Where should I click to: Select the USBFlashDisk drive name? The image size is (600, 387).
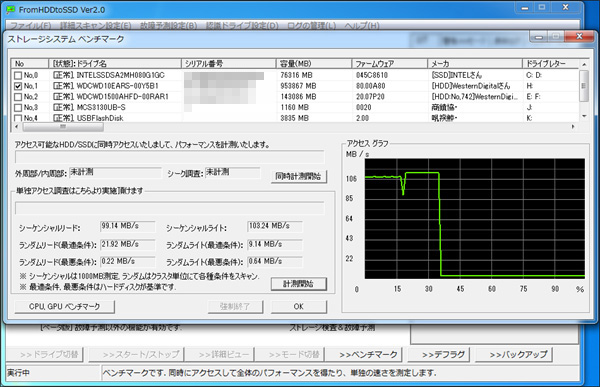(x=100, y=118)
